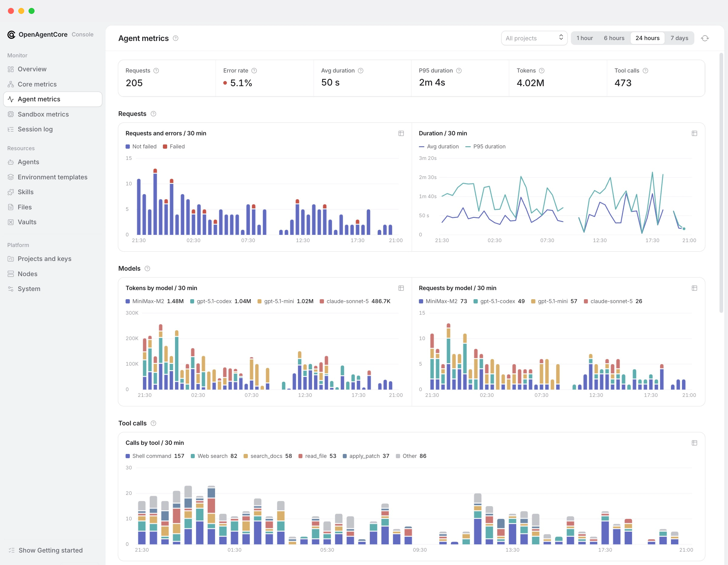The image size is (728, 565).
Task: Click the Error rate help icon
Action: 254,71
